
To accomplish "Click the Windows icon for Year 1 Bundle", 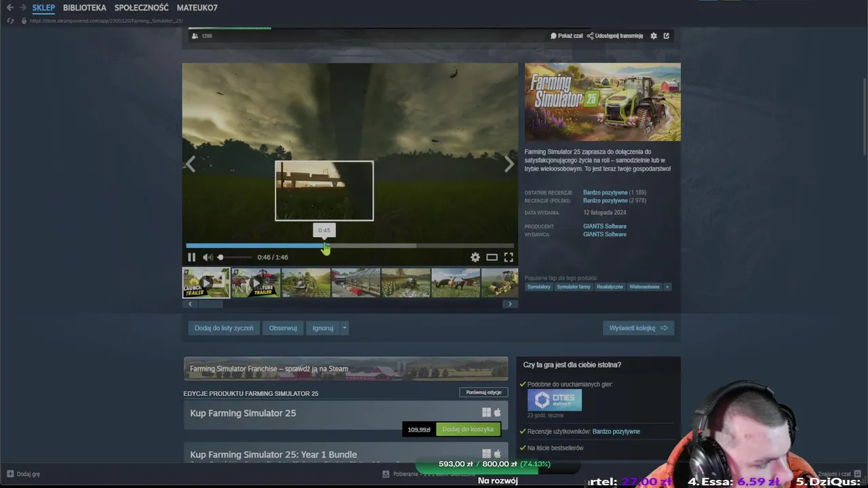I will pos(486,453).
